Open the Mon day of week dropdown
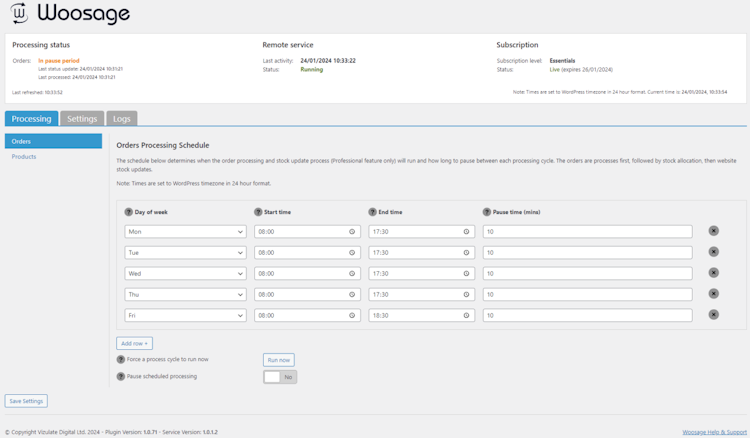Screen dimensions: 750x438 coord(185,232)
